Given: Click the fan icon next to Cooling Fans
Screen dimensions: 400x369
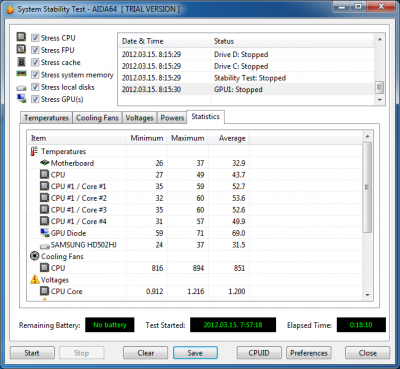Looking at the screenshot, I should coord(35,256).
